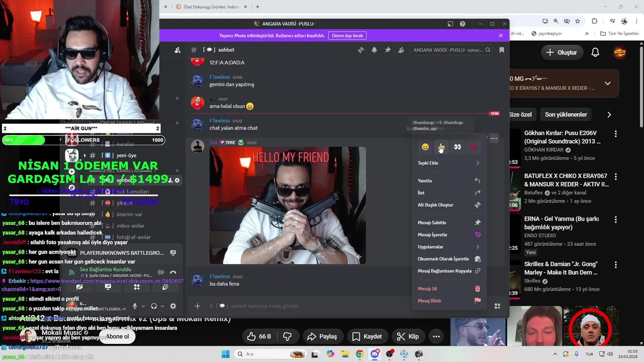Open HELLO MY FRIEND image attachment
The width and height of the screenshot is (644, 362).
coord(287,205)
